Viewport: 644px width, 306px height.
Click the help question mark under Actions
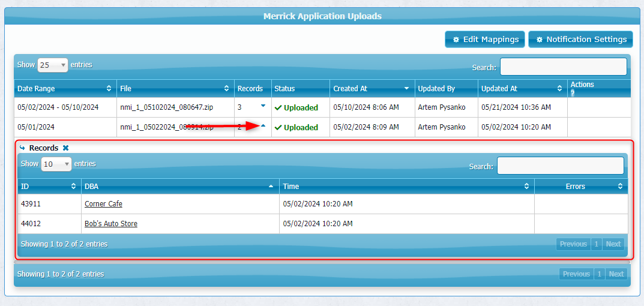tap(573, 93)
